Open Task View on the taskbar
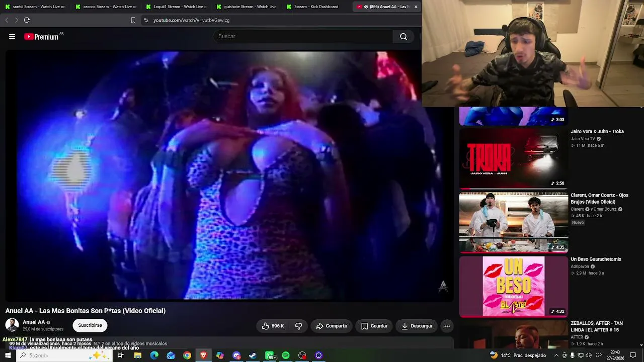The image size is (644, 362). tap(121, 355)
